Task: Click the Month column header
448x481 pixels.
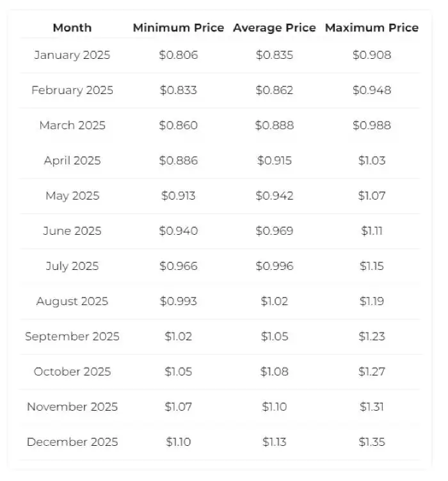Action: (72, 28)
